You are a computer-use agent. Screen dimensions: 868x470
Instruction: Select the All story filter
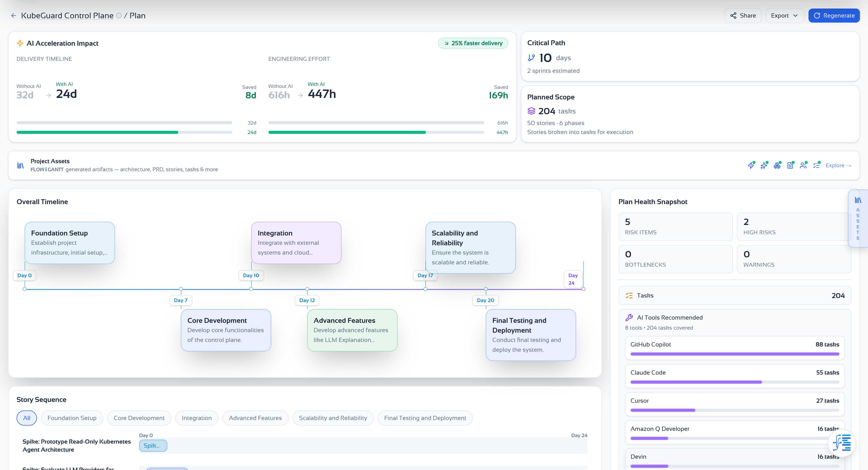tap(27, 418)
